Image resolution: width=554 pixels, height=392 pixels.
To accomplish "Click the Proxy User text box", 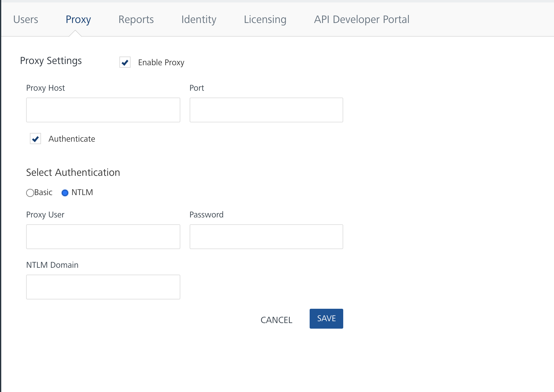I will pos(103,237).
